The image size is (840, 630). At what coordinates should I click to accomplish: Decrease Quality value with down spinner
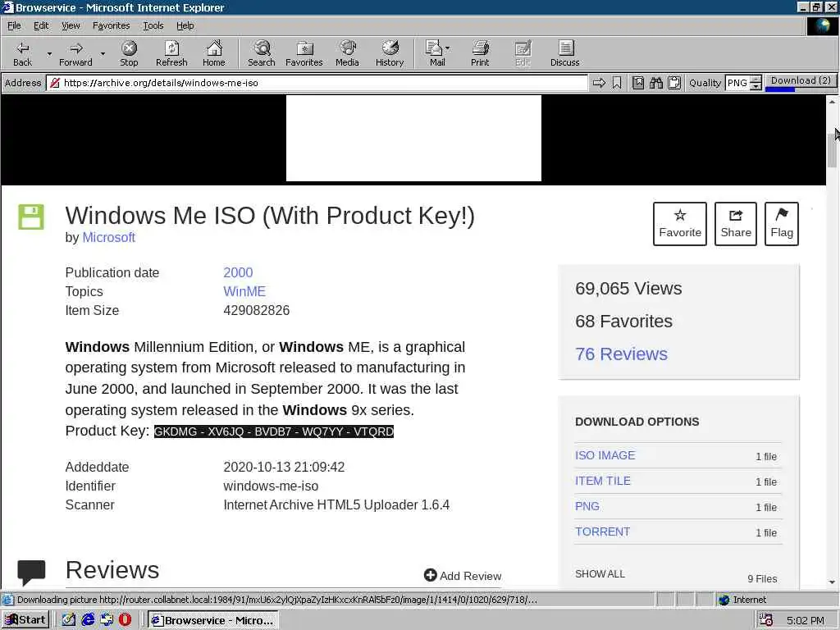(x=756, y=86)
